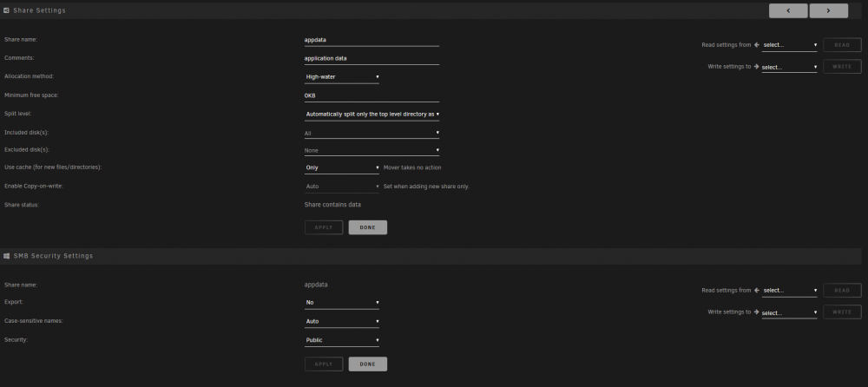Viewport: 868px width, 387px height.
Task: Click the SMB Security Settings Windows icon
Action: click(x=7, y=256)
